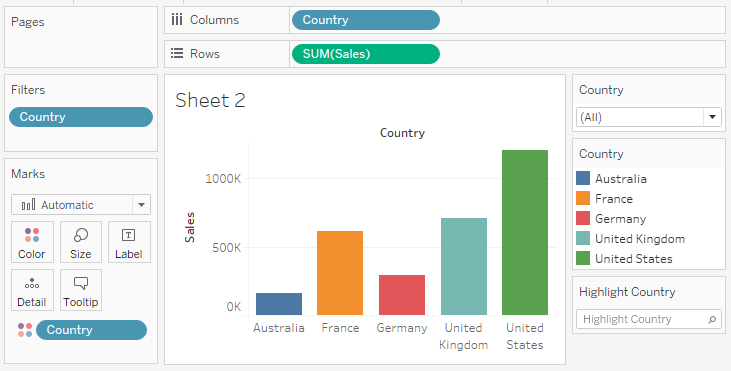Select the orange France bar in the chart
This screenshot has height=371, width=731.
[x=340, y=273]
